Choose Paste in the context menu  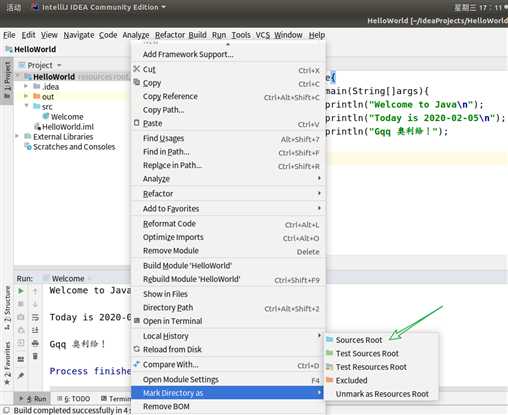coord(228,123)
